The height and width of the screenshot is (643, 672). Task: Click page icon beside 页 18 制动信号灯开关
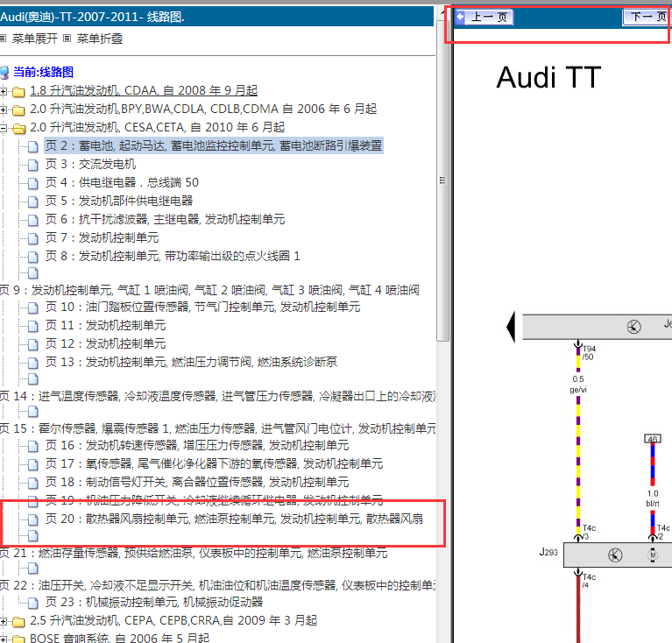[33, 483]
